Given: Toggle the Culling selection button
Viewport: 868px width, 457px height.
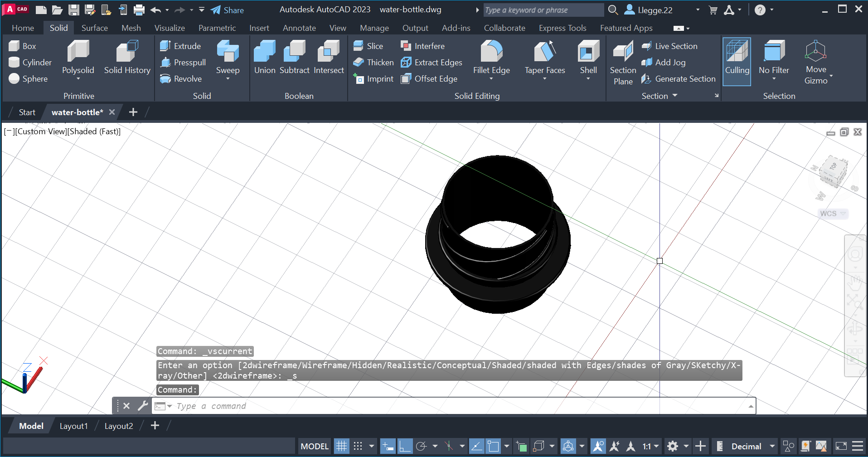Looking at the screenshot, I should pos(737,62).
